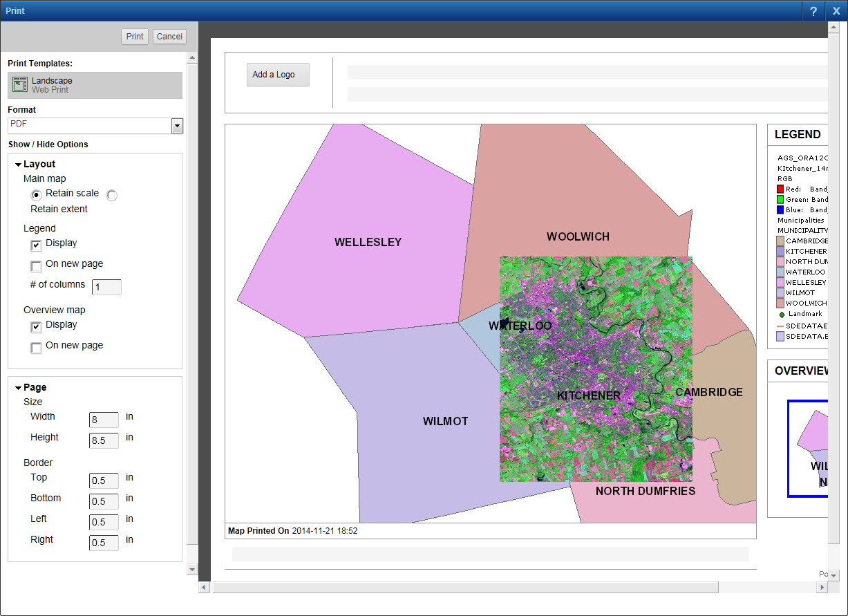Click the page Width input field
Screen dimensions: 848x616
coord(104,420)
